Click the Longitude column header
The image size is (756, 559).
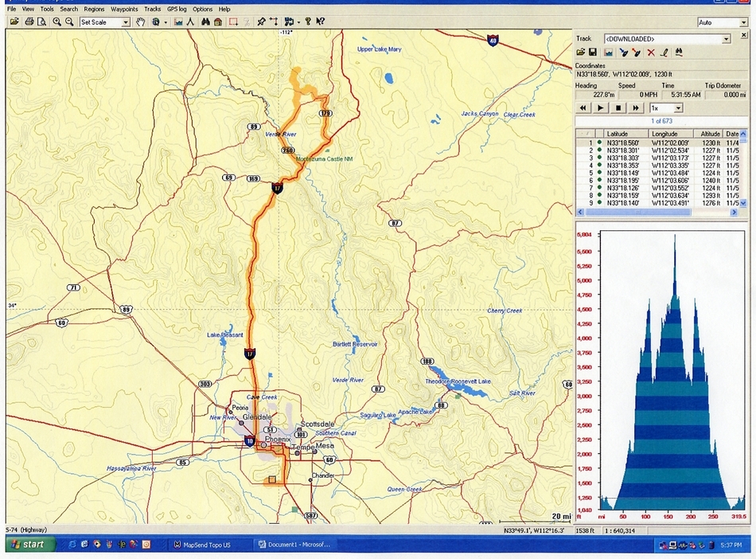670,134
